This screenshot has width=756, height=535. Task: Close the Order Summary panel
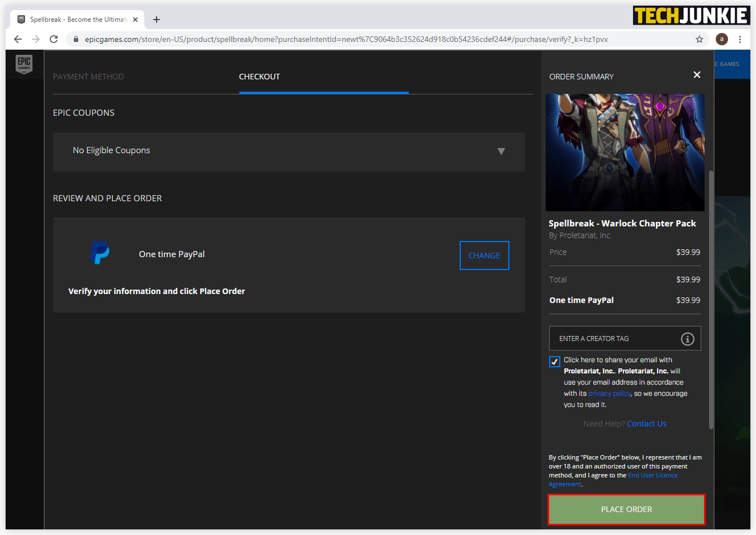click(x=697, y=75)
